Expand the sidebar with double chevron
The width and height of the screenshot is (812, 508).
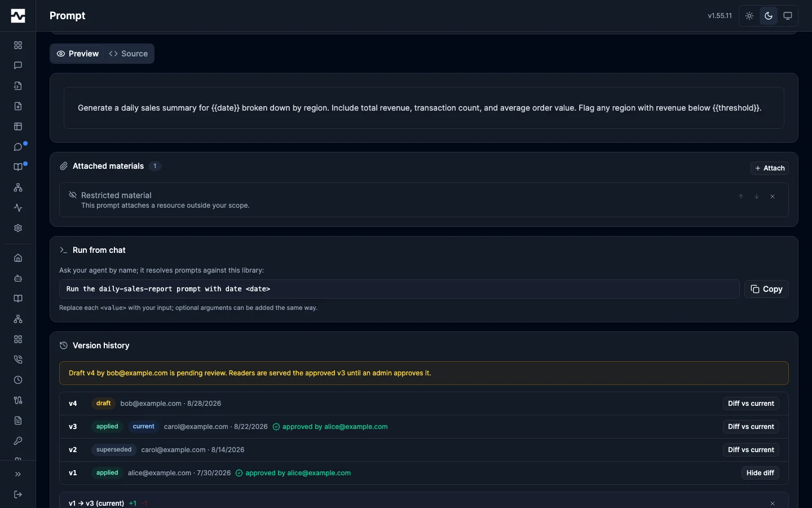pos(18,474)
